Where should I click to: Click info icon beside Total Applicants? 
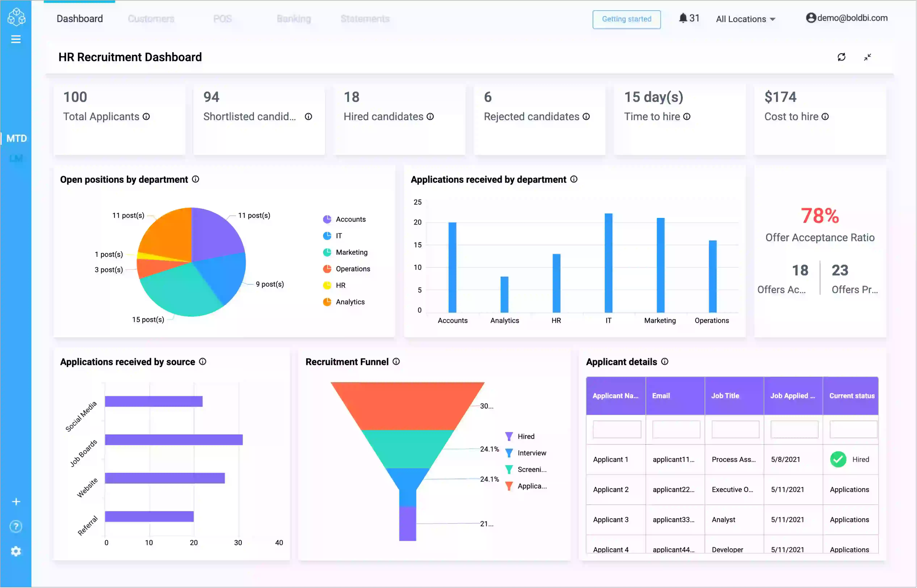(x=146, y=117)
